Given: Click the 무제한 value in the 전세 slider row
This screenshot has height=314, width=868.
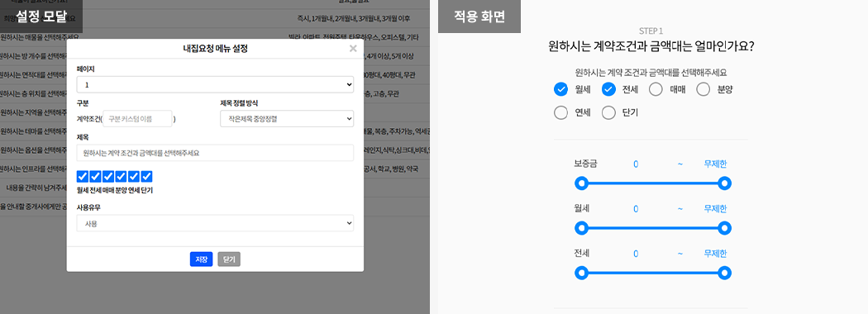Looking at the screenshot, I should click(x=715, y=254).
